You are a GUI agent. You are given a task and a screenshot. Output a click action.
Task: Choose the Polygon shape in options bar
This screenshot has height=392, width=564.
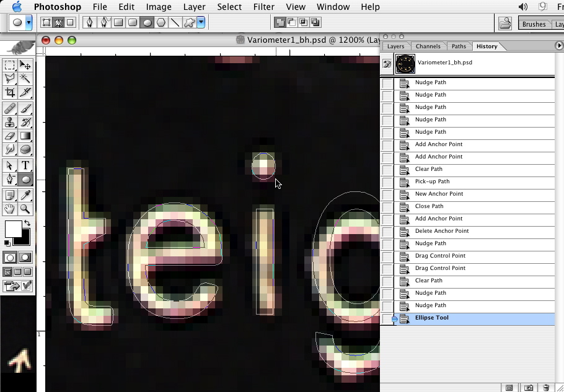click(x=161, y=22)
